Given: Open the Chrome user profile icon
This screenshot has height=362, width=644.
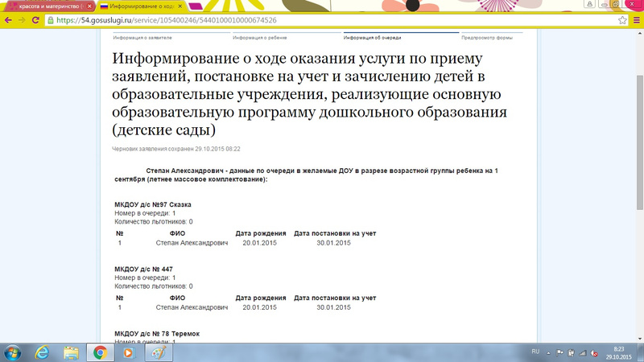Looking at the screenshot, I should tap(589, 4).
